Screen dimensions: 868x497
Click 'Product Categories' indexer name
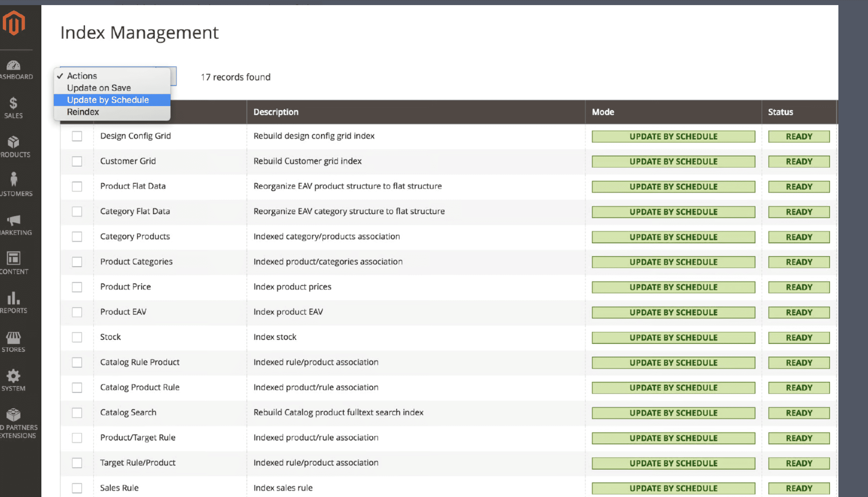(136, 262)
